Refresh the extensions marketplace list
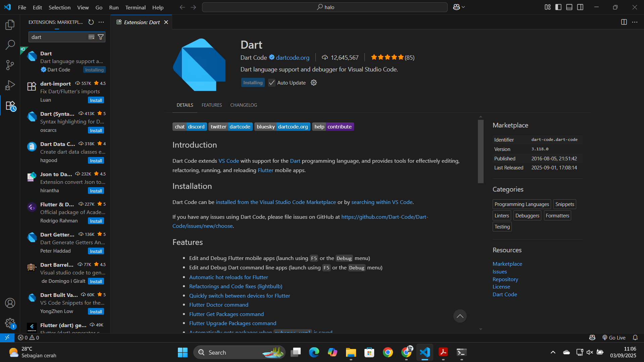644x362 pixels. pos(91,22)
